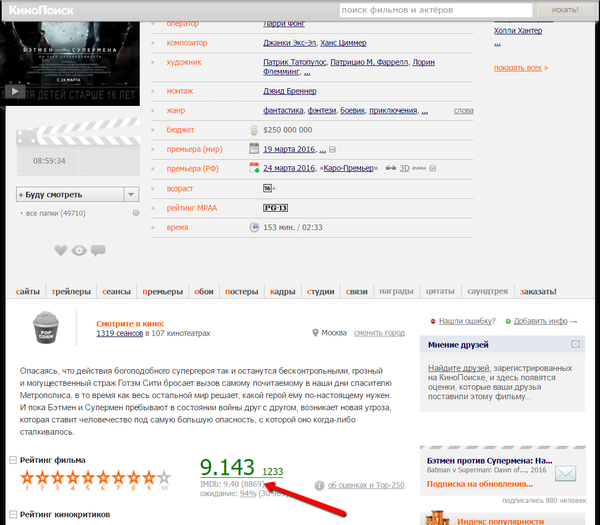
Task: Open the премьеры tab
Action: click(x=163, y=292)
